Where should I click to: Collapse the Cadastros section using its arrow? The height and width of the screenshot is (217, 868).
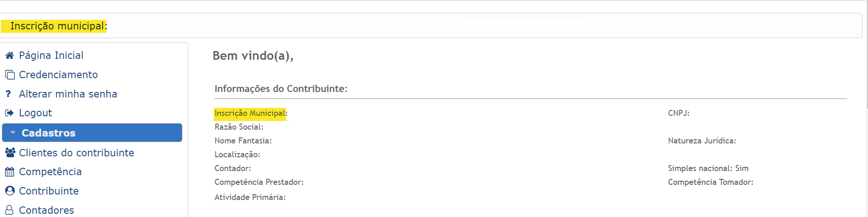point(13,133)
